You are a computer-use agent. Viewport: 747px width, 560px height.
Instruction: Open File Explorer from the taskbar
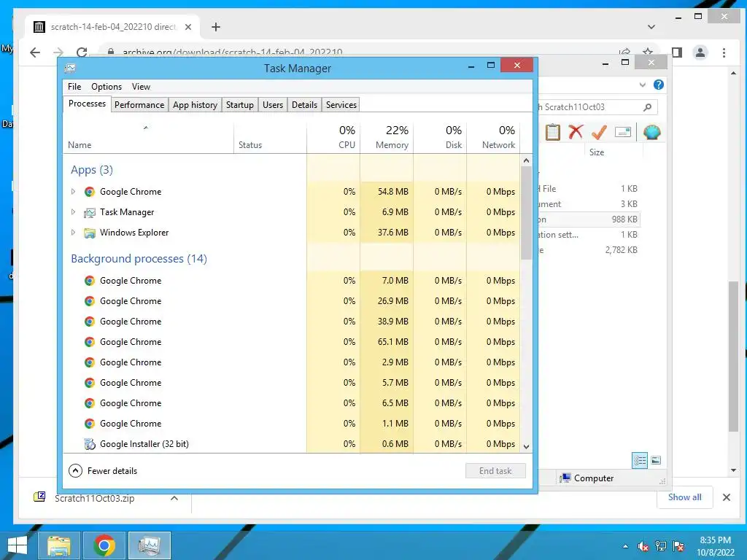click(58, 545)
